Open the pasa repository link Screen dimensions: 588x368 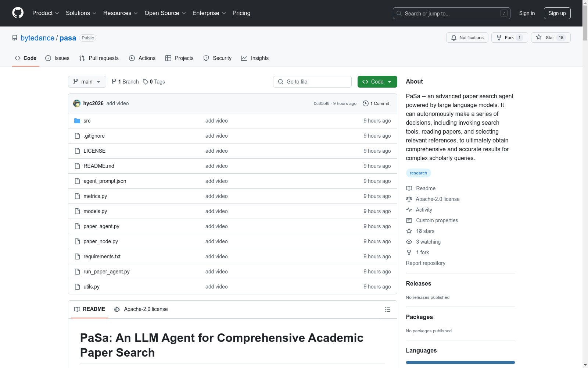(68, 38)
